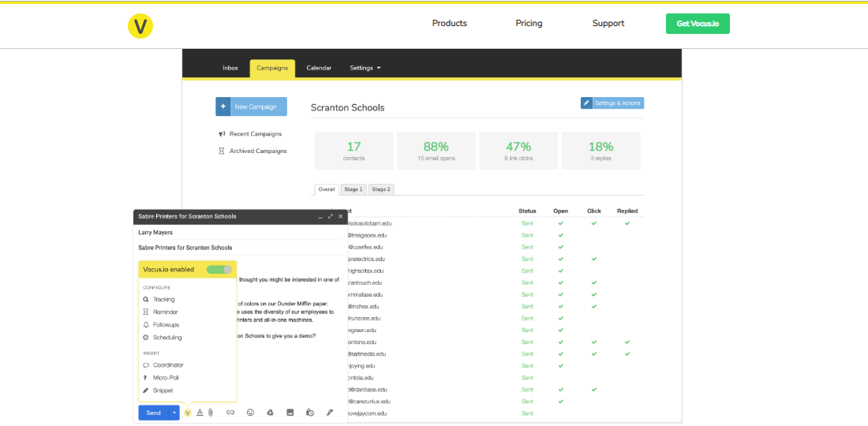Image resolution: width=868 pixels, height=426 pixels.
Task: Open the Products menu
Action: coord(450,23)
